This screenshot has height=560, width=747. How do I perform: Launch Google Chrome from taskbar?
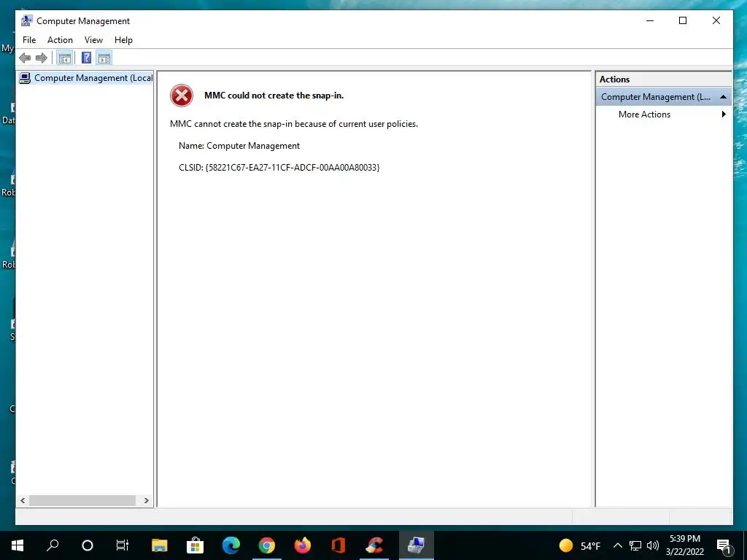(267, 545)
